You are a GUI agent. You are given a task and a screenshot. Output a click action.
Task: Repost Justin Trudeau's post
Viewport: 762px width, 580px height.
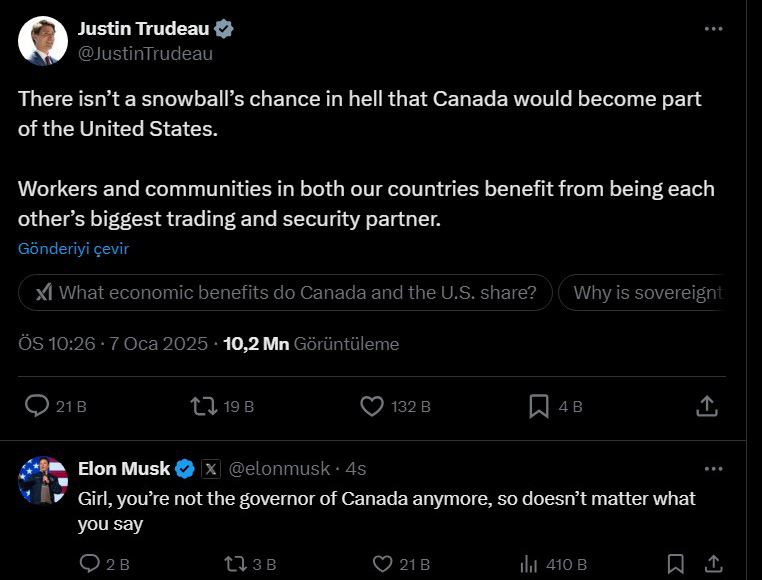203,406
